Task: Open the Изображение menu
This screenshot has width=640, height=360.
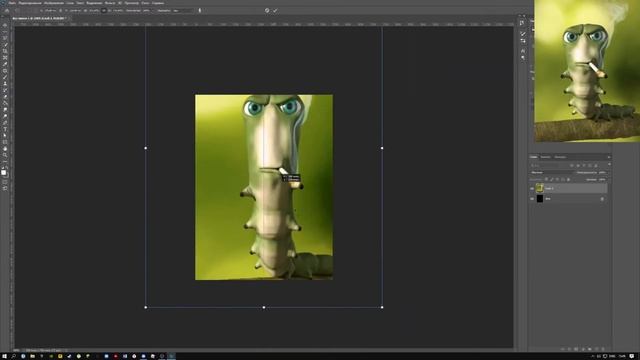Action: point(54,3)
